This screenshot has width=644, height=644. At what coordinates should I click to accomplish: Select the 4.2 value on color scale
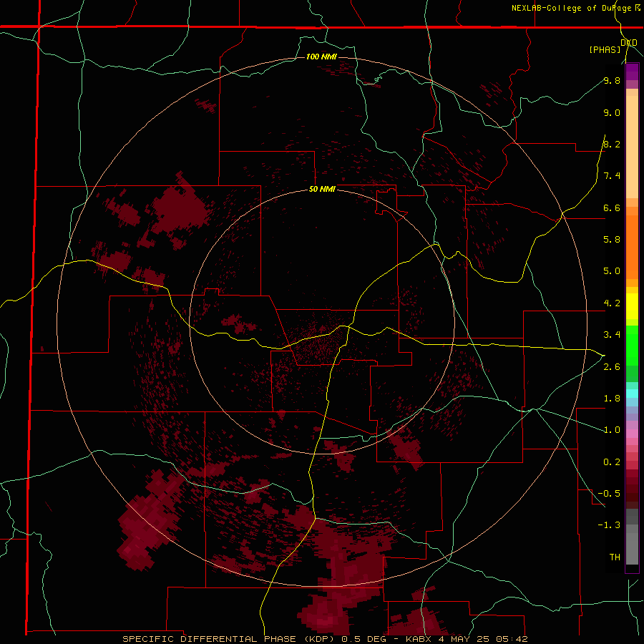point(612,303)
